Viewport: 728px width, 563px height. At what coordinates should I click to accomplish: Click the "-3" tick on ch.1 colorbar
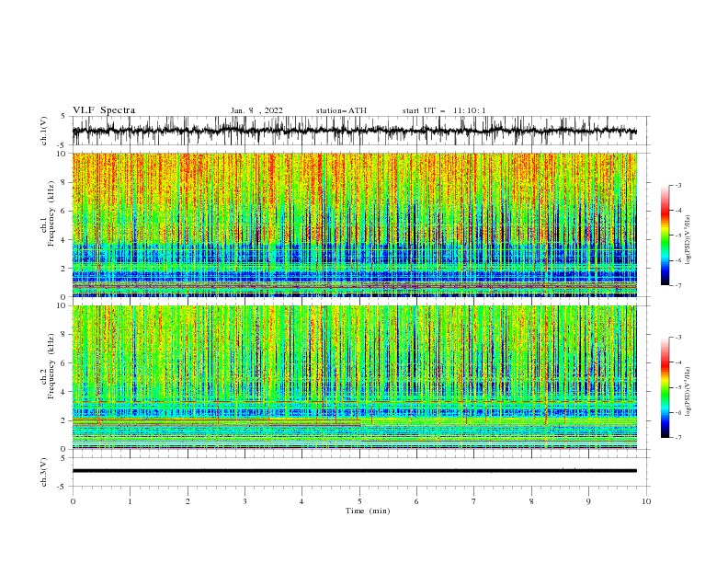pos(678,185)
